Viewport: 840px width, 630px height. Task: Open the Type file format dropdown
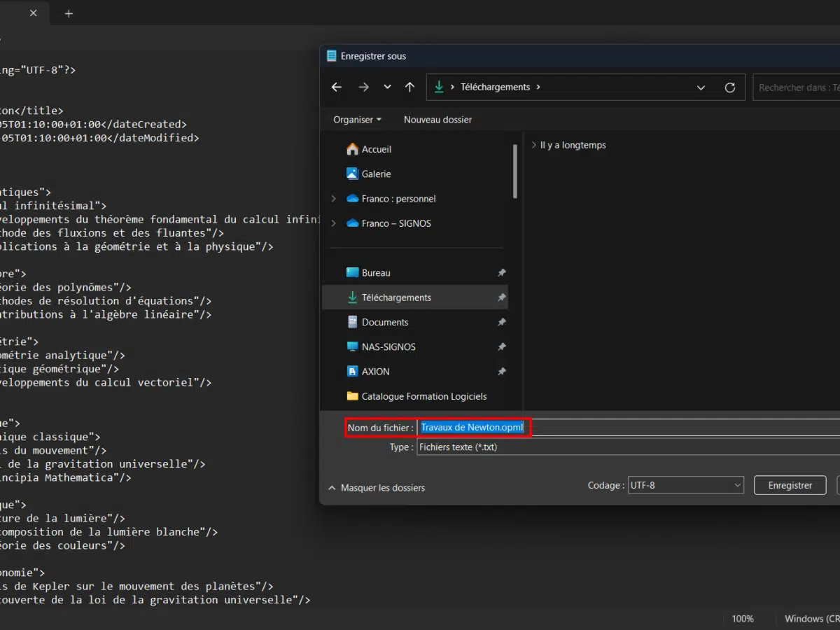coord(630,447)
